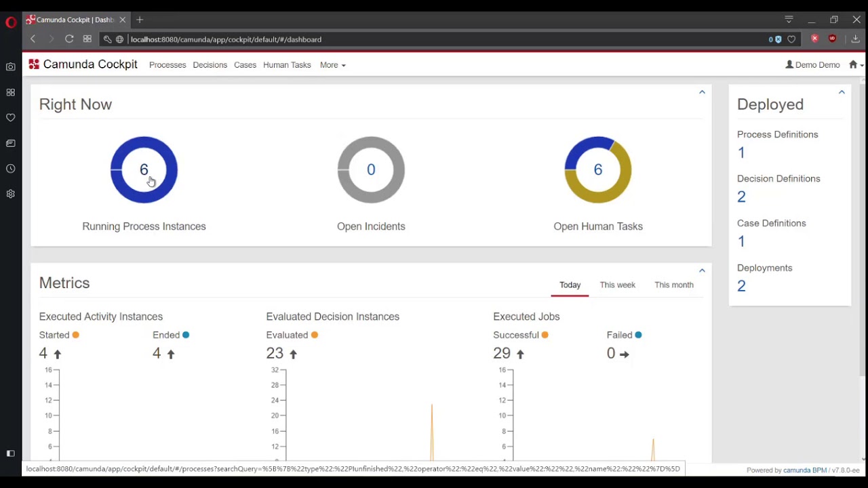Open the tab menu icon
The image size is (868, 488).
tap(789, 20)
